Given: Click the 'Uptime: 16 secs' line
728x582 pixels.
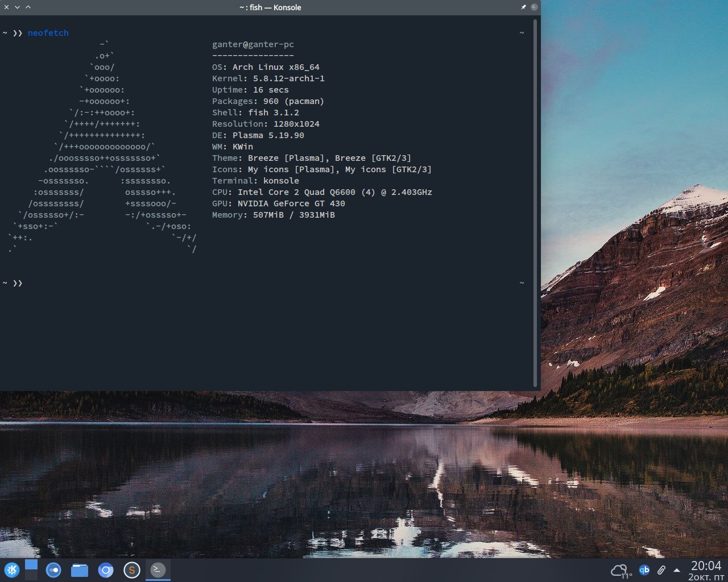Looking at the screenshot, I should click(250, 90).
